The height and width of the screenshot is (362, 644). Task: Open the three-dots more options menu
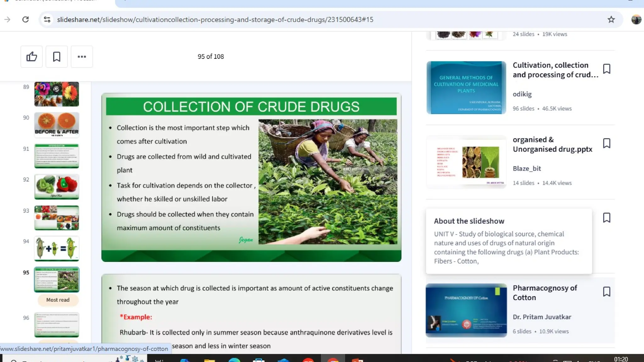click(x=82, y=57)
